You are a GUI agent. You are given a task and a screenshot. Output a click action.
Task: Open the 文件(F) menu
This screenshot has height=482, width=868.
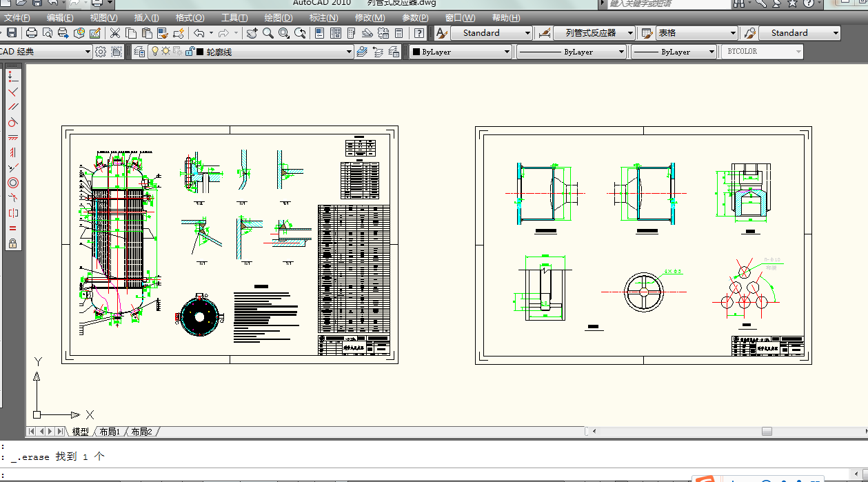[x=17, y=18]
